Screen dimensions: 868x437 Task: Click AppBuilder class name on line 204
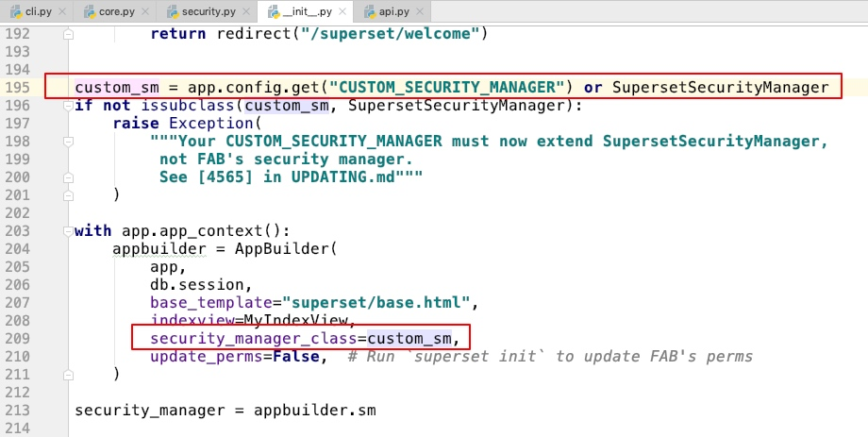[281, 249]
